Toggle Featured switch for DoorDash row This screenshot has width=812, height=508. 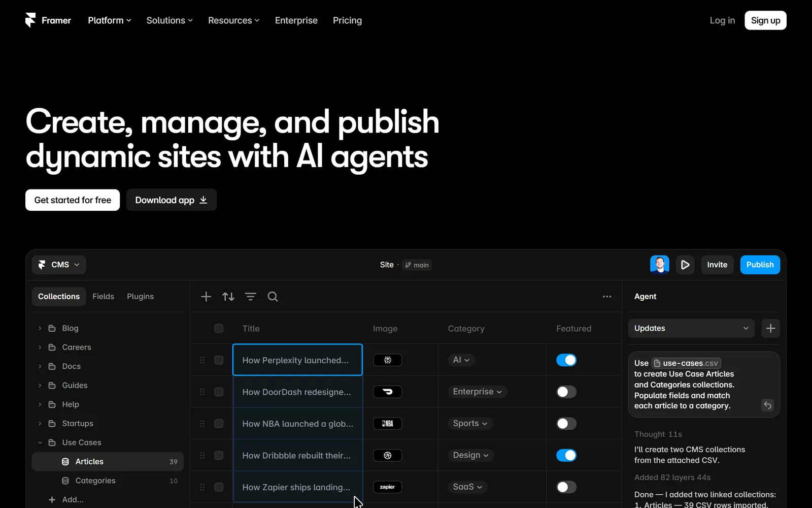(566, 392)
